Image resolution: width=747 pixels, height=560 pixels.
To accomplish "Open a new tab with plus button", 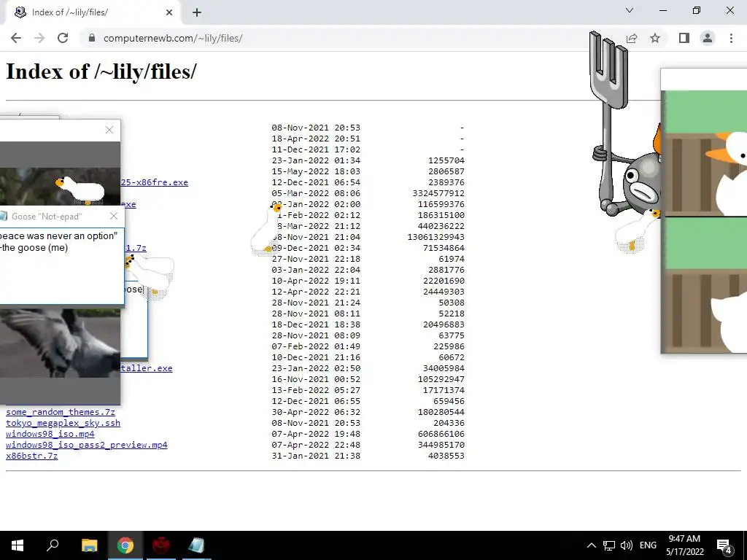I will (197, 12).
